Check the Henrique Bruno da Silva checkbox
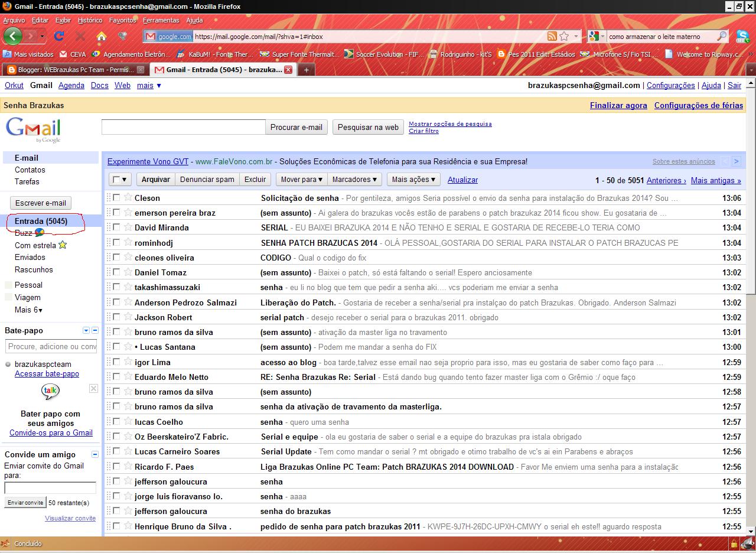The height and width of the screenshot is (553, 756). 116,526
